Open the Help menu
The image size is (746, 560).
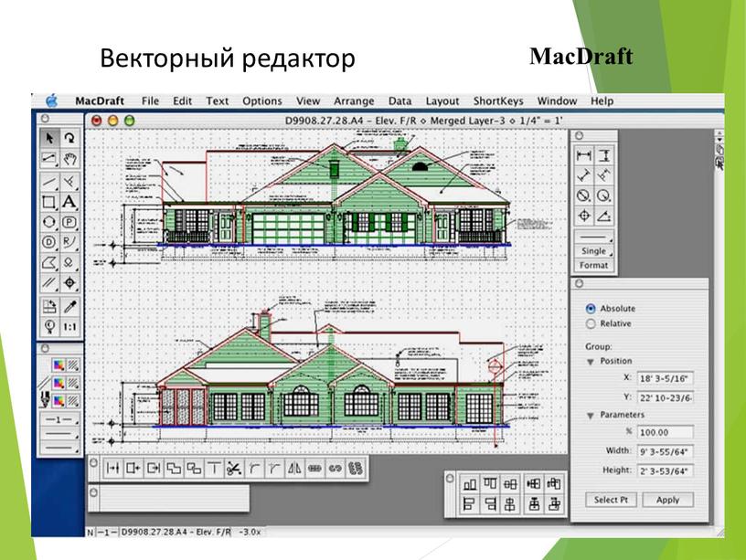coord(602,101)
